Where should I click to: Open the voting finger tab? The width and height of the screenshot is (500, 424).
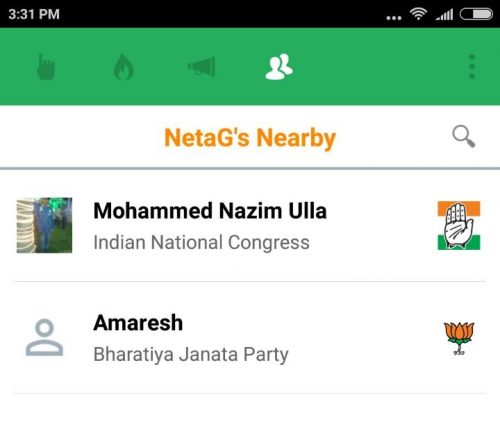(46, 67)
